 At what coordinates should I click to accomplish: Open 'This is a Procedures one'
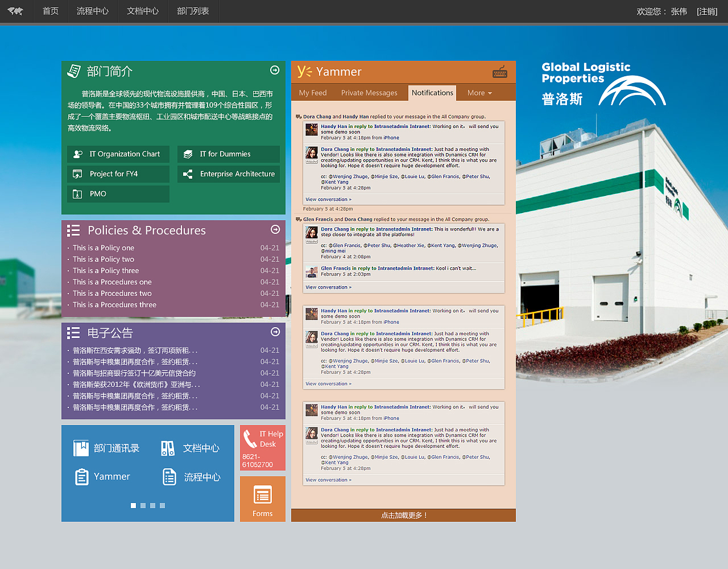(112, 282)
